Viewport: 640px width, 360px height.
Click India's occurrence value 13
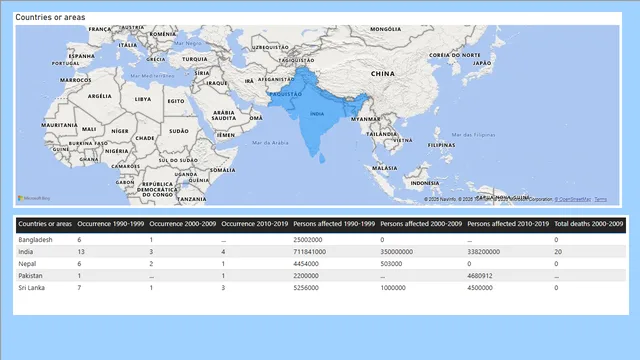coord(81,252)
